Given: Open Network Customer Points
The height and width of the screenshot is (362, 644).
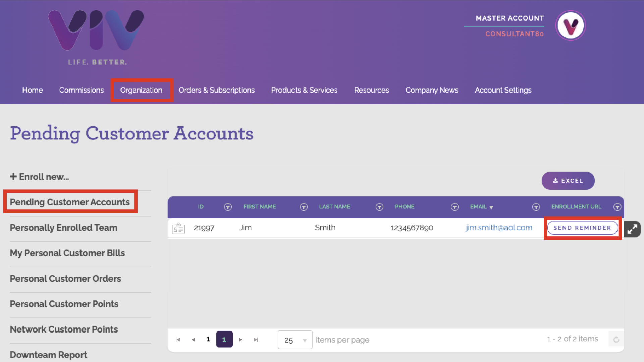Looking at the screenshot, I should (64, 329).
